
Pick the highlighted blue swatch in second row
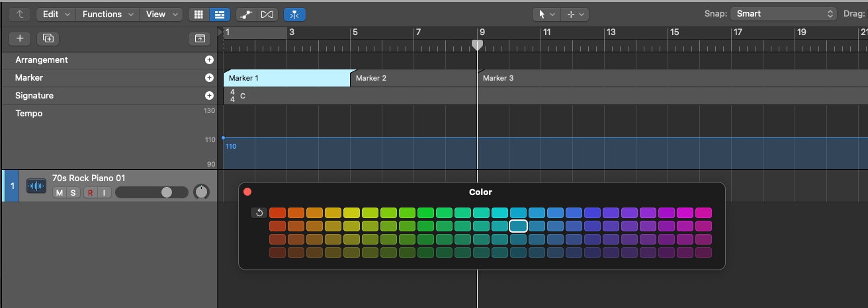(x=518, y=226)
